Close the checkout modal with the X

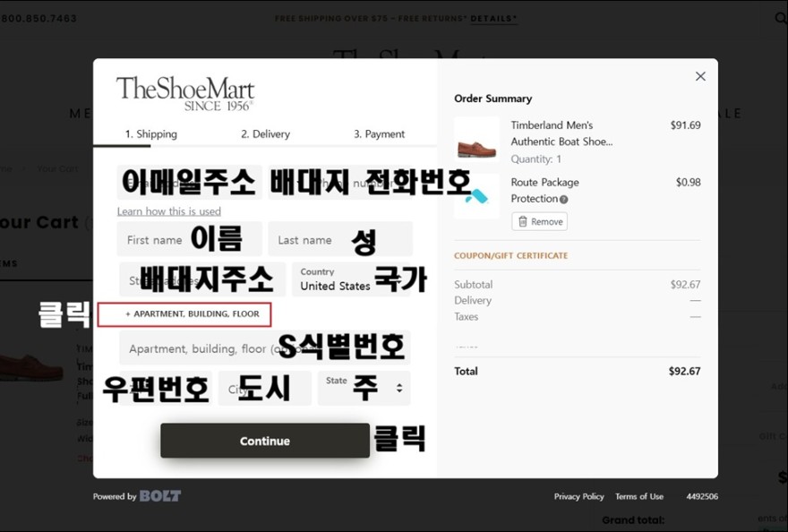(x=700, y=76)
